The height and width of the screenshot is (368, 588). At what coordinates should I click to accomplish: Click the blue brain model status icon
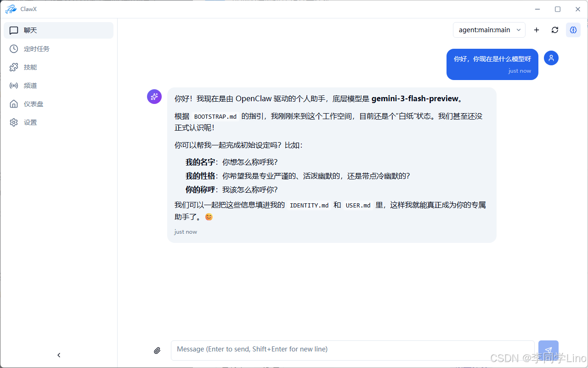click(573, 29)
